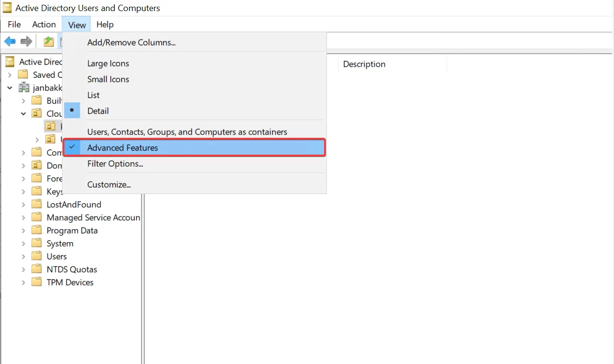Viewport: 614px width, 364px height.
Task: Switch to Large Icons view
Action: [x=195, y=63]
